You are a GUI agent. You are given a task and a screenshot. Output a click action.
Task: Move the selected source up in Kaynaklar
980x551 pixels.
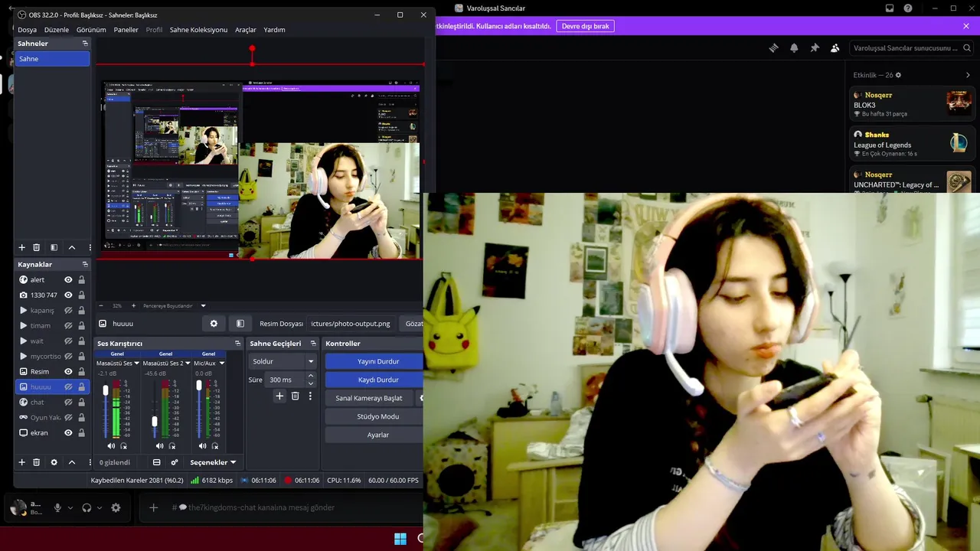pos(72,462)
